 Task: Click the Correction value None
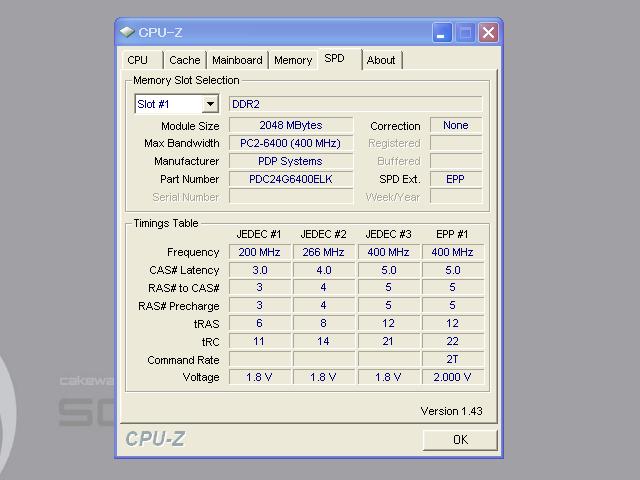pos(456,125)
